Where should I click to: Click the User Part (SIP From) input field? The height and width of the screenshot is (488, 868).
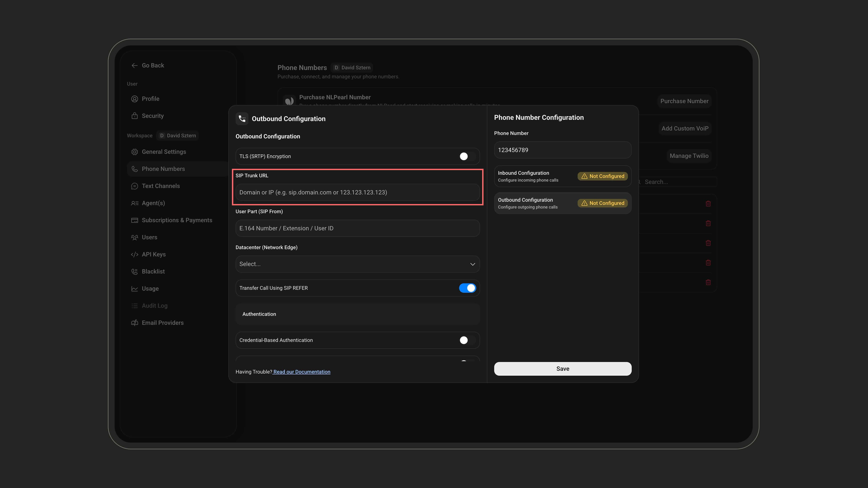pos(358,228)
